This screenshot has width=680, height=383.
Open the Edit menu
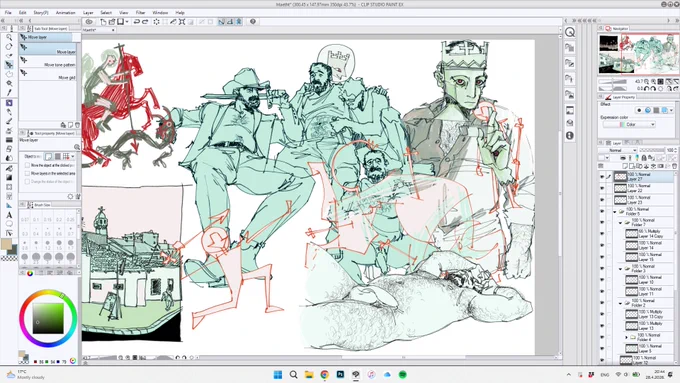[x=23, y=13]
